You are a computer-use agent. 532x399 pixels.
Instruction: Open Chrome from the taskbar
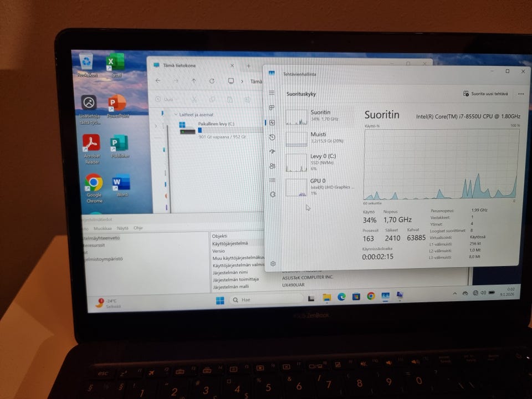371,296
